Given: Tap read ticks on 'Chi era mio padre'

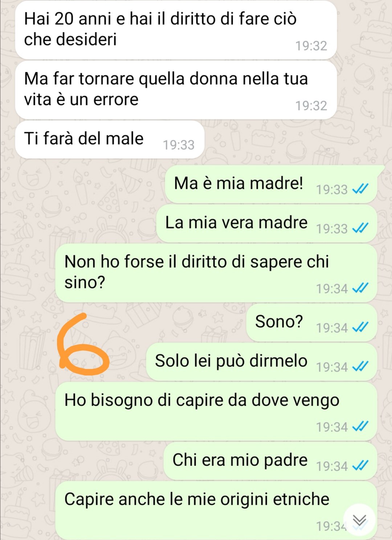Looking at the screenshot, I should [x=360, y=466].
